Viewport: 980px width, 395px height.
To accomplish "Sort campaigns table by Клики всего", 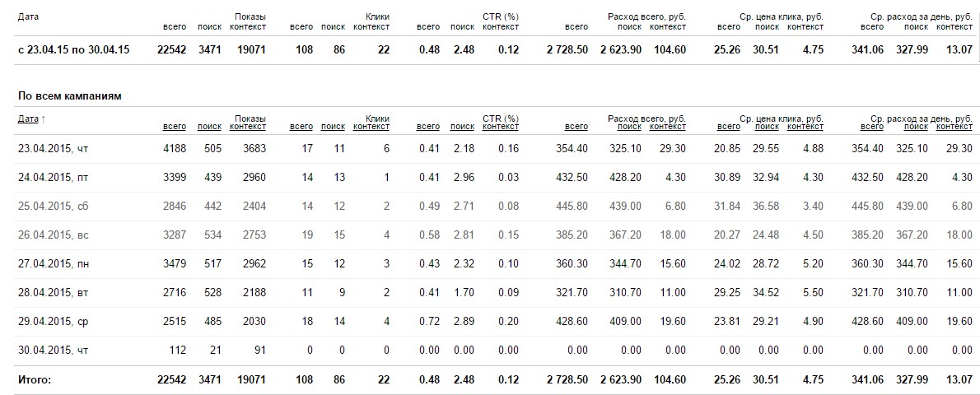I will [x=301, y=127].
